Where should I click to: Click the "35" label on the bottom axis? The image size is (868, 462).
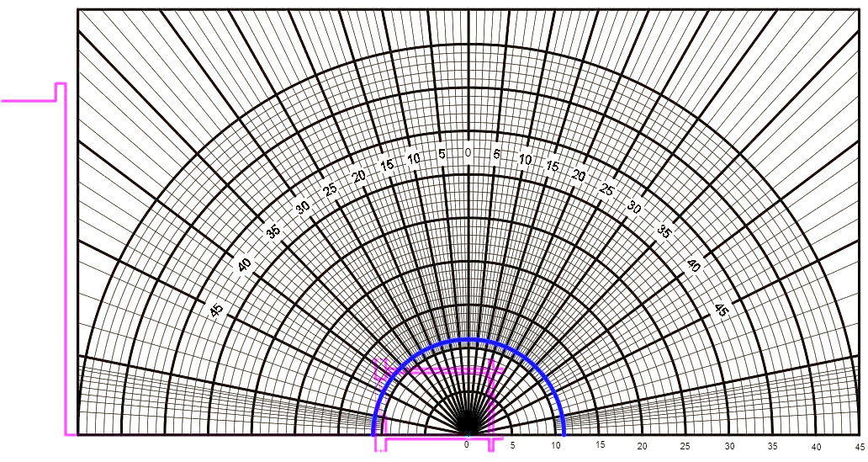772,446
